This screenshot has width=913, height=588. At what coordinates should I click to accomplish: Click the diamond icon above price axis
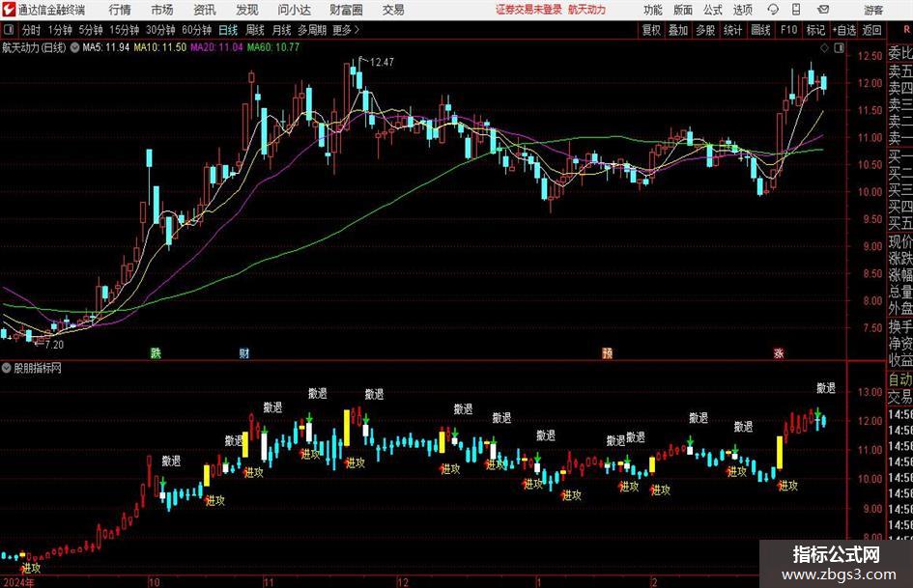pos(824,48)
